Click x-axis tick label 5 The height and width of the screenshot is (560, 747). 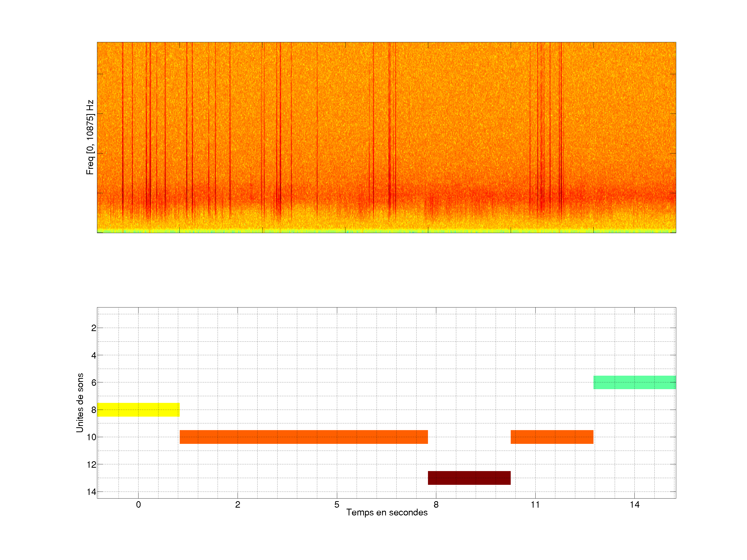337,505
